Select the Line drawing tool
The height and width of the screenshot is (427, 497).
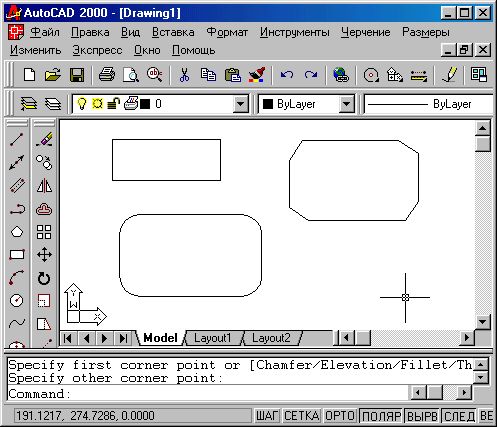pyautogui.click(x=17, y=140)
